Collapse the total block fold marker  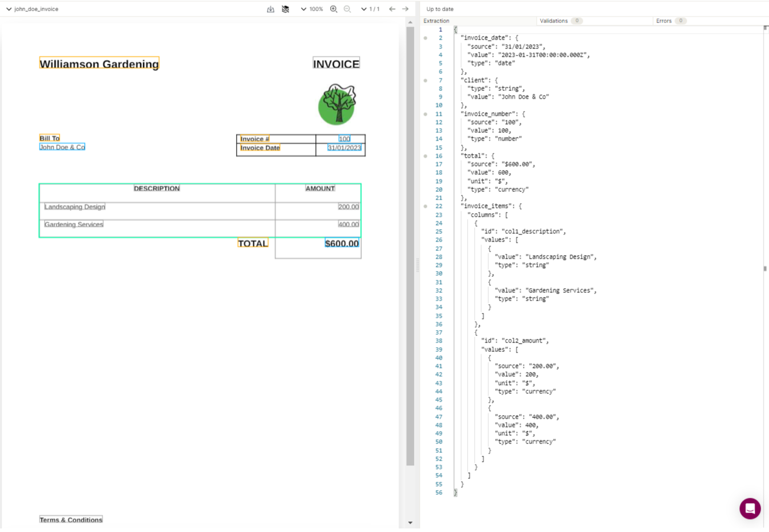425,156
